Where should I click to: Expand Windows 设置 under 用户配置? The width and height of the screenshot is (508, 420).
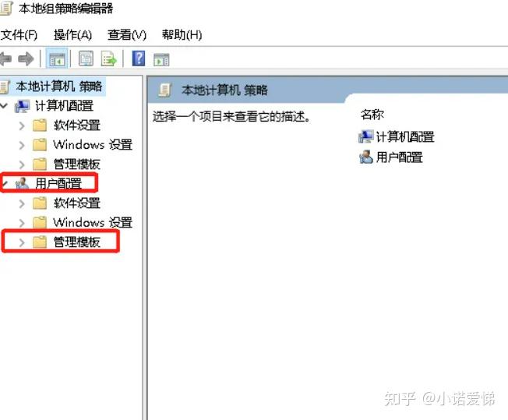22,223
